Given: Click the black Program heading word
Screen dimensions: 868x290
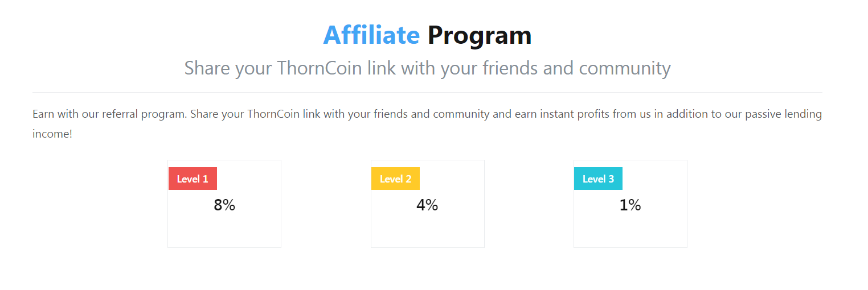Looking at the screenshot, I should (x=480, y=36).
